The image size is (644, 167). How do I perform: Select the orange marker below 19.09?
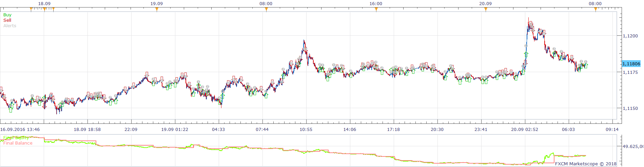[x=157, y=9]
